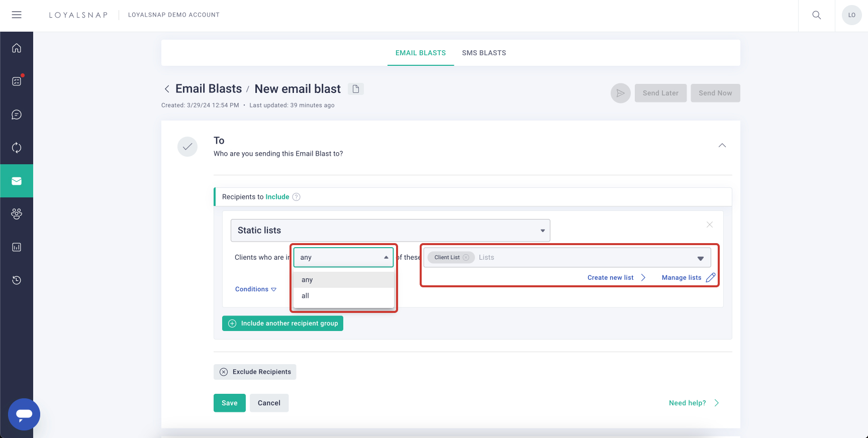The height and width of the screenshot is (438, 868).
Task: Click the Email Blasts breadcrumb
Action: tap(209, 89)
